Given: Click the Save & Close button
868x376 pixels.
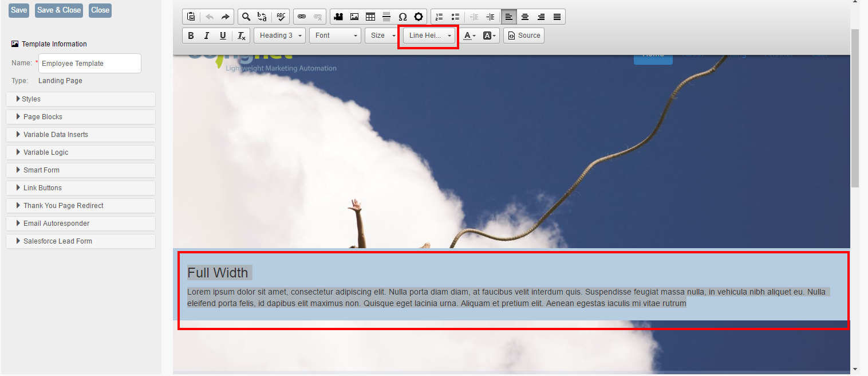Looking at the screenshot, I should pos(59,10).
